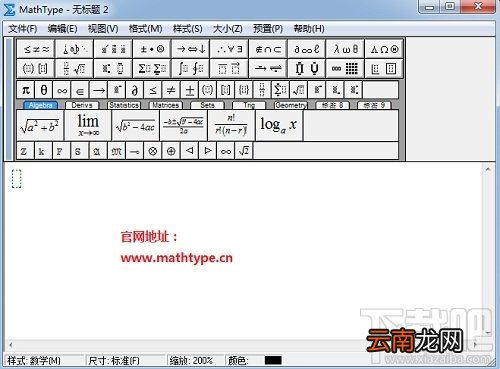The height and width of the screenshot is (369, 500).
Task: Open the 视图(V) menu
Action: point(103,29)
